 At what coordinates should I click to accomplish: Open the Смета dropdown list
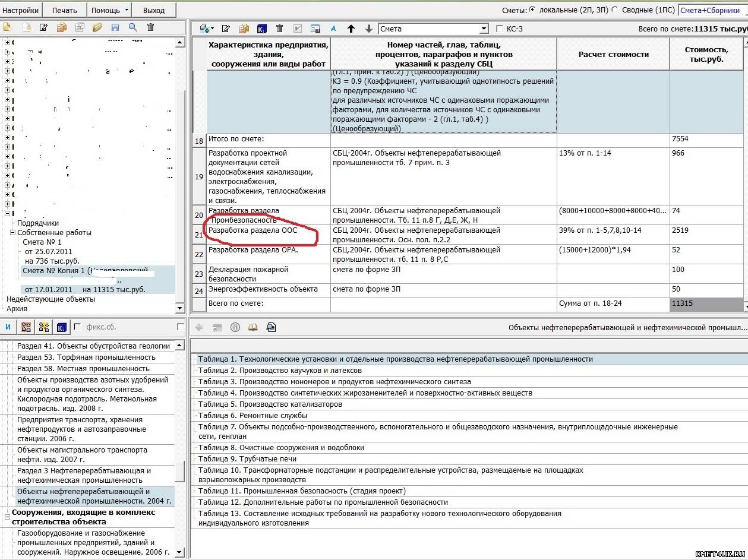tap(484, 29)
